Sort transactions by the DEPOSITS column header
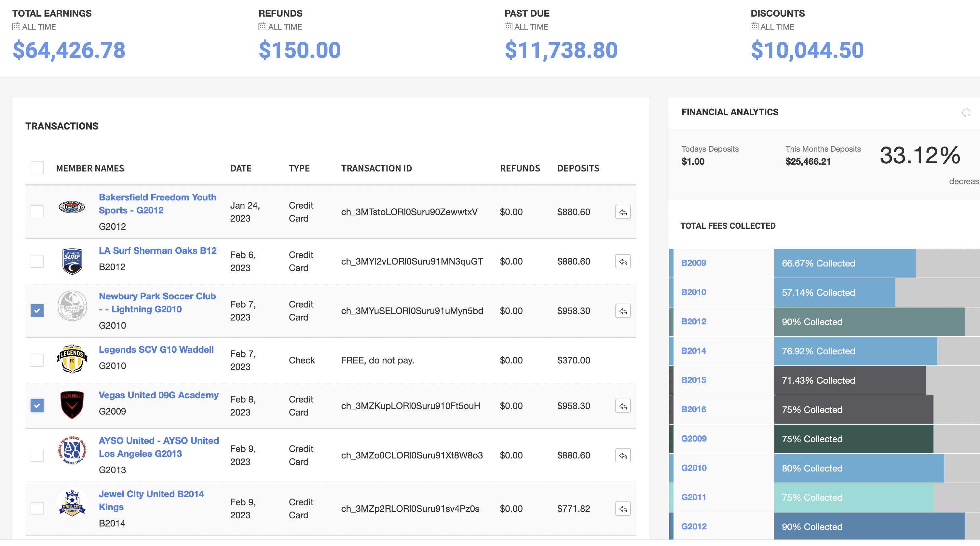The height and width of the screenshot is (546, 980). pos(578,168)
